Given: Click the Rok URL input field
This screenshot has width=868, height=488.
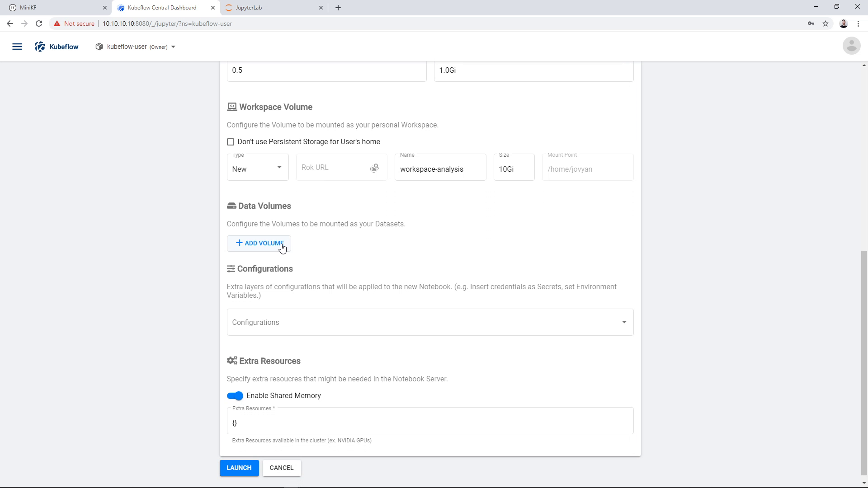Looking at the screenshot, I should [x=335, y=168].
